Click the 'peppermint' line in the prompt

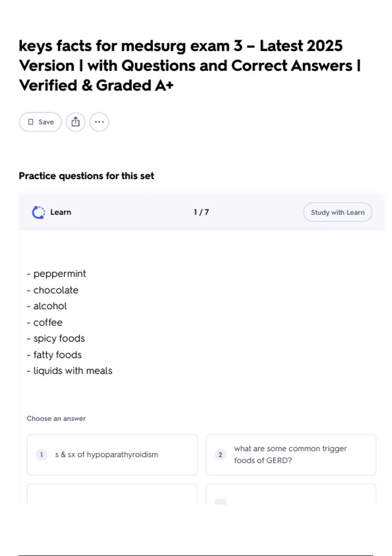[59, 274]
